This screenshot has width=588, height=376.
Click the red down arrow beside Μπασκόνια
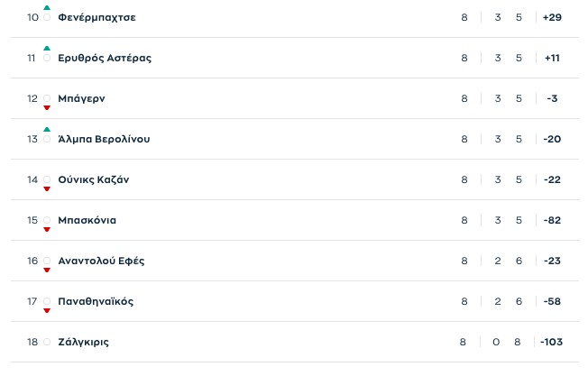pos(47,230)
